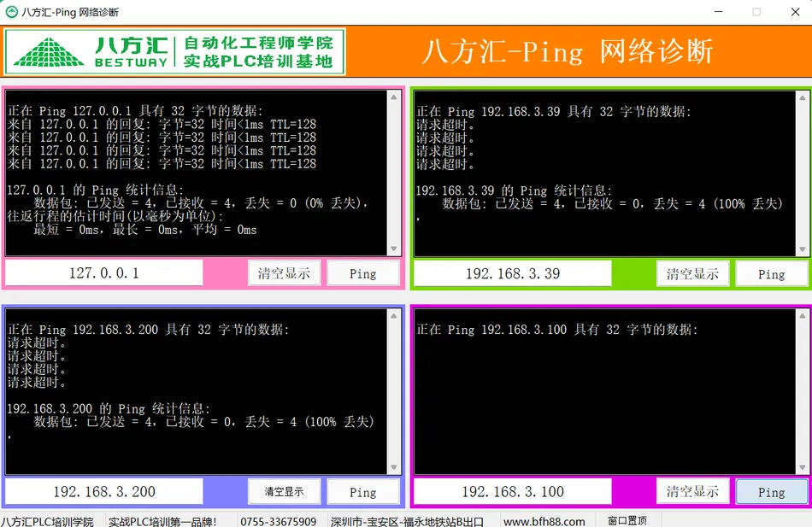Clear display for 192.168.3.100 panel
Viewport: 812px width, 527px height.
coord(692,492)
